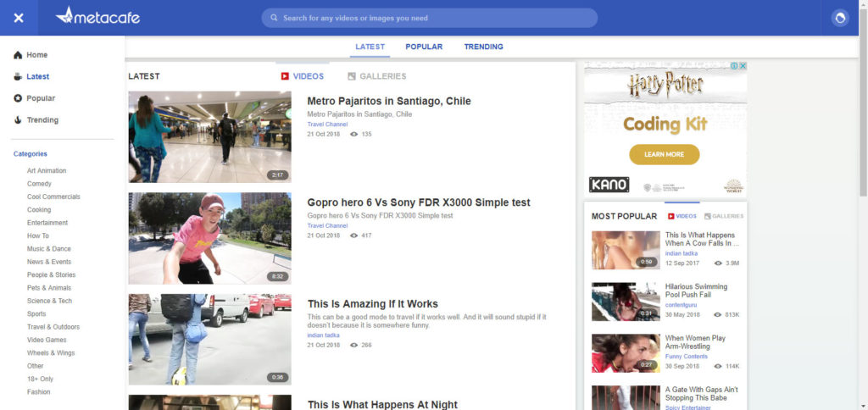Open the People & Stories category
Viewport: 868px width, 410px height.
click(x=52, y=274)
